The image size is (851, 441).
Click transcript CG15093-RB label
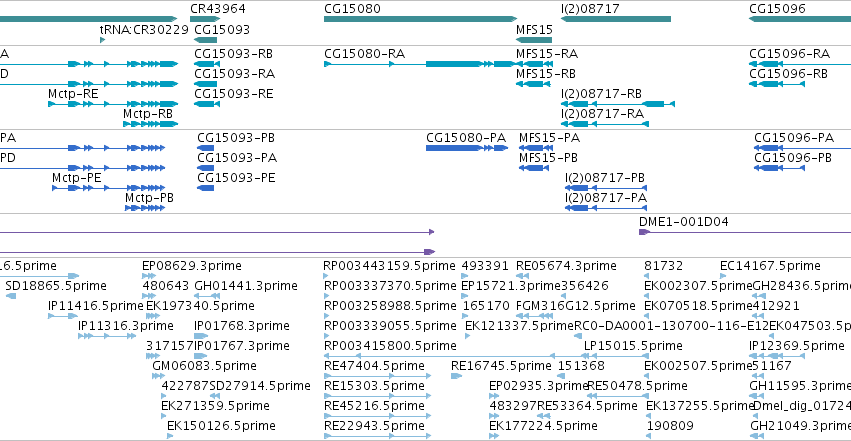point(233,54)
